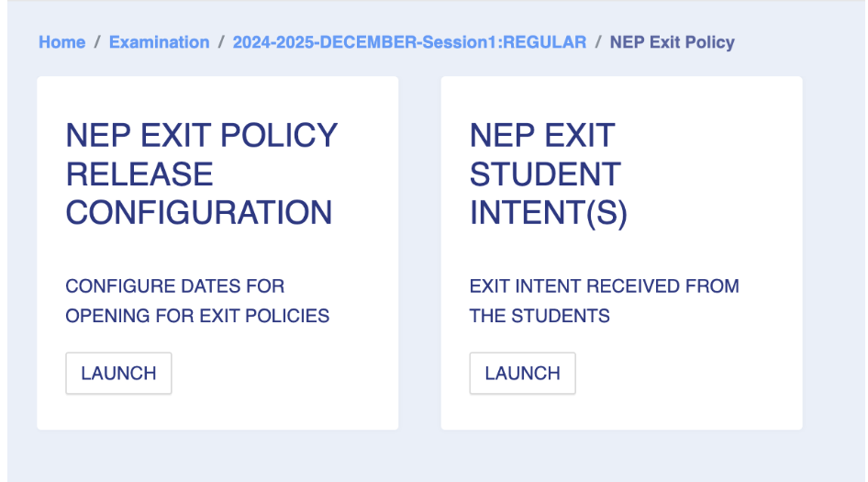Click the slash separator right after Home
The height and width of the screenshot is (482, 868).
pyautogui.click(x=97, y=42)
